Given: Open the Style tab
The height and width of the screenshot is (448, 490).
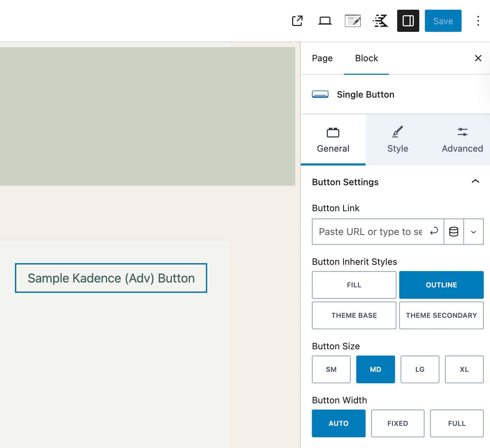Looking at the screenshot, I should click(x=397, y=140).
